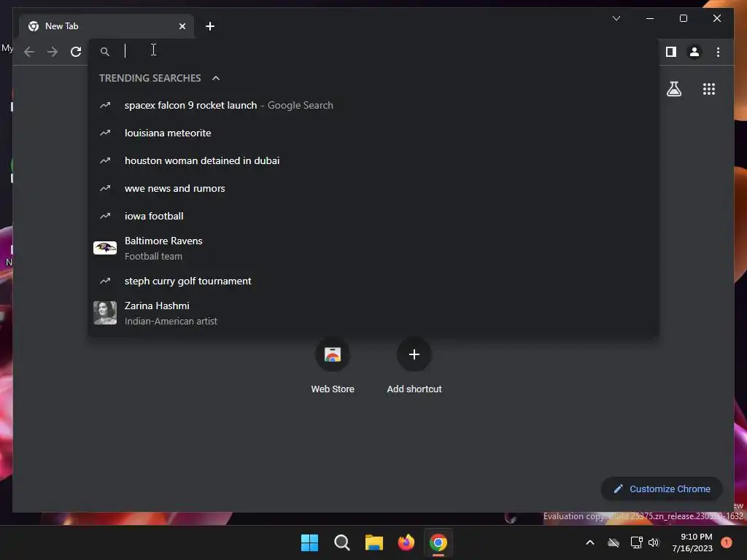Open Windows Search from the taskbar
Viewport: 747px width, 560px height.
tap(341, 542)
